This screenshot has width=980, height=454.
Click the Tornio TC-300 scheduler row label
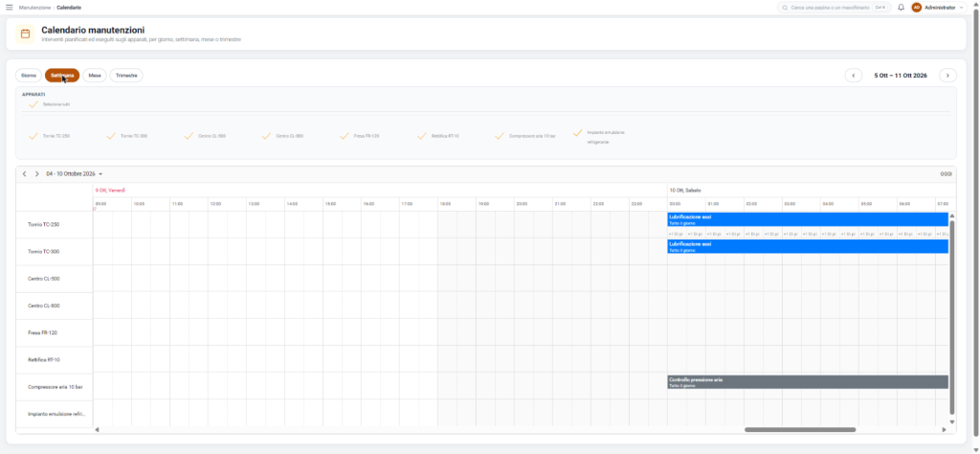pos(43,251)
